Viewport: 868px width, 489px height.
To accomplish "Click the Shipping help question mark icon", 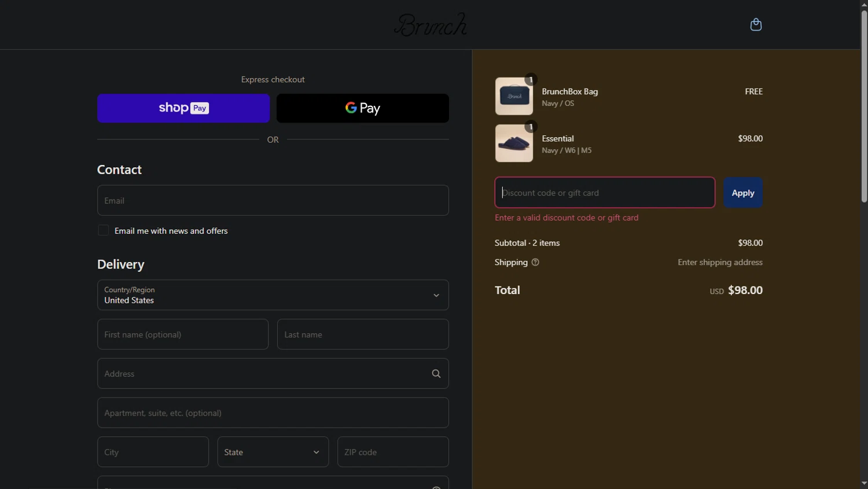I will [535, 262].
